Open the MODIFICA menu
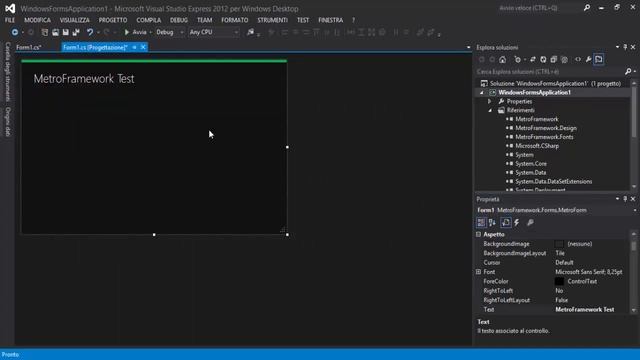640x360 pixels. pos(38,20)
